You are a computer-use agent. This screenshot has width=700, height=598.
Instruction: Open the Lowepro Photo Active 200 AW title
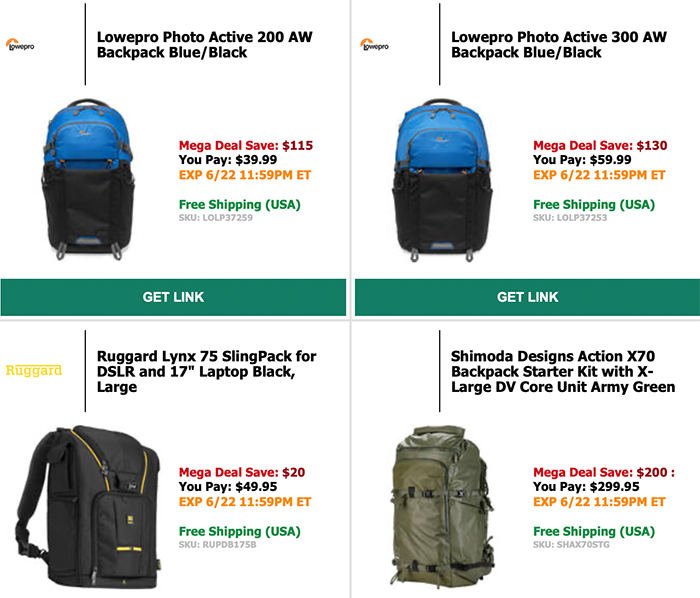tap(204, 45)
